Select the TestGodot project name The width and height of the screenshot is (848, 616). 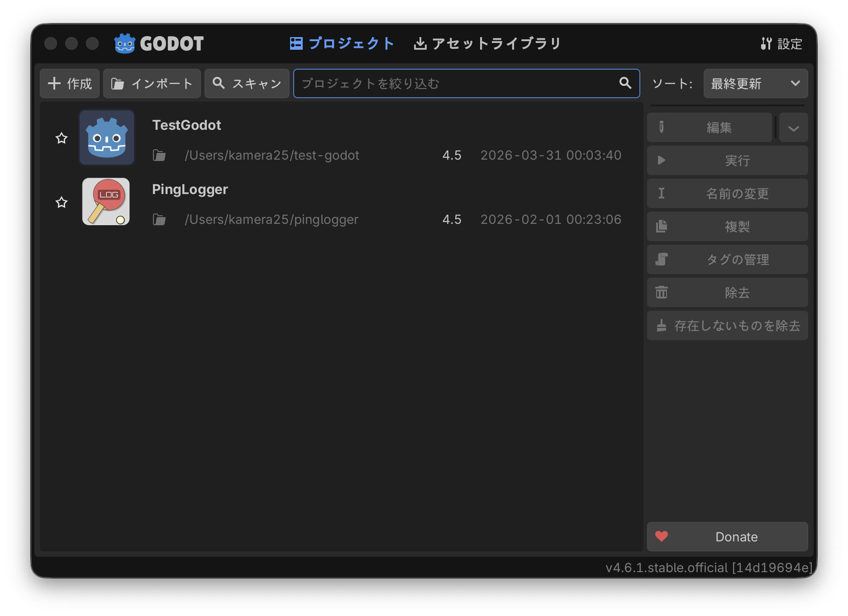(186, 125)
